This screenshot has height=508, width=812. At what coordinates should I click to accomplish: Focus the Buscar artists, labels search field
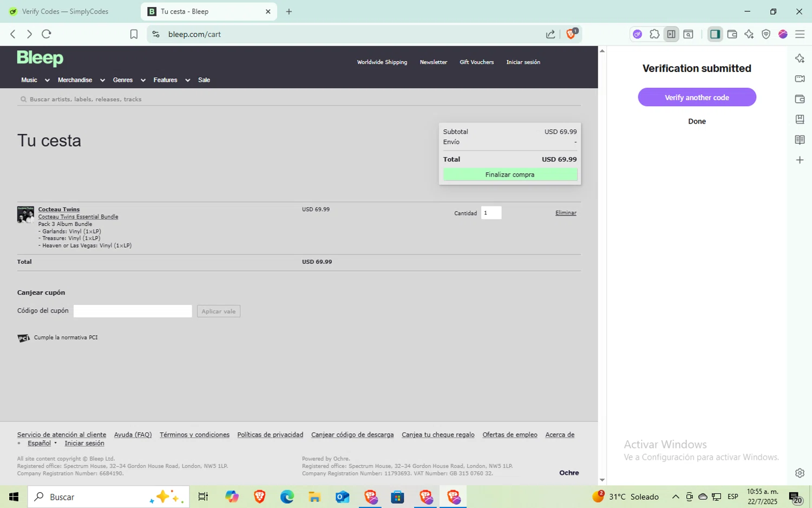pyautogui.click(x=299, y=99)
